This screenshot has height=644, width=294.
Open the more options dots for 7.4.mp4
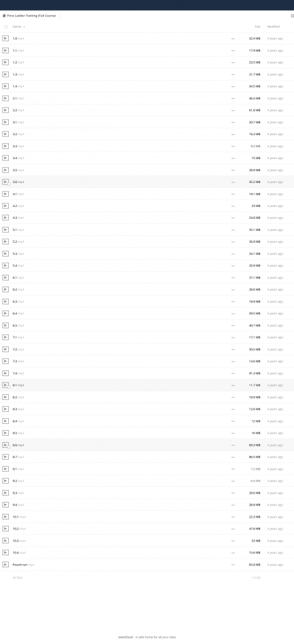tap(233, 374)
